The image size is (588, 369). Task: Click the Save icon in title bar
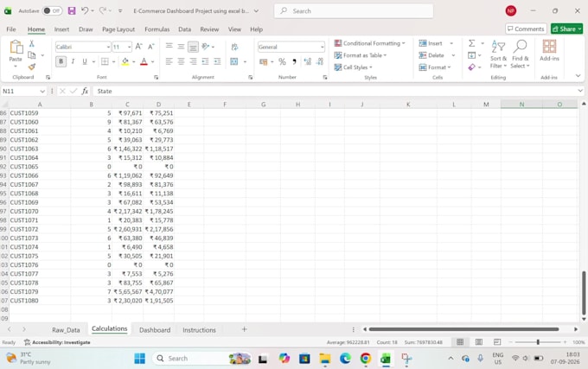tap(72, 11)
